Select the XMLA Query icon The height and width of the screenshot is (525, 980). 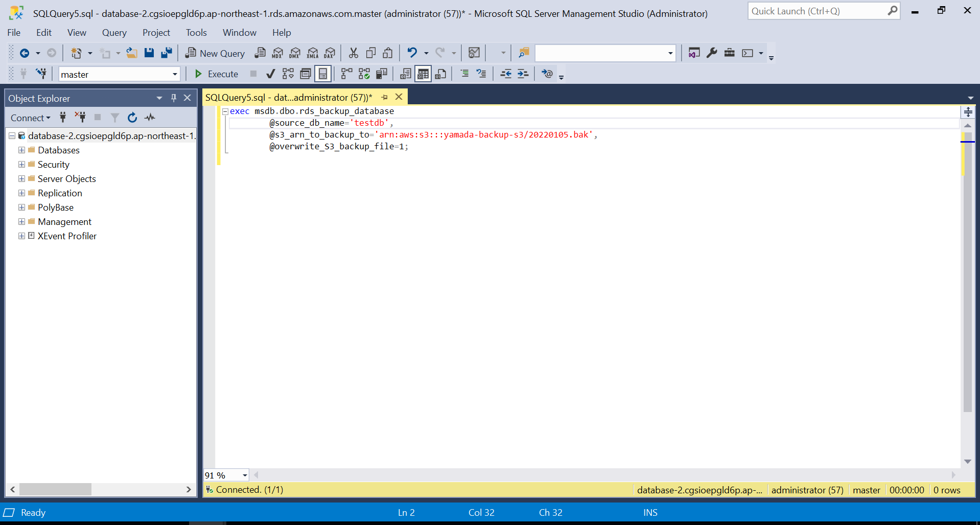[312, 53]
